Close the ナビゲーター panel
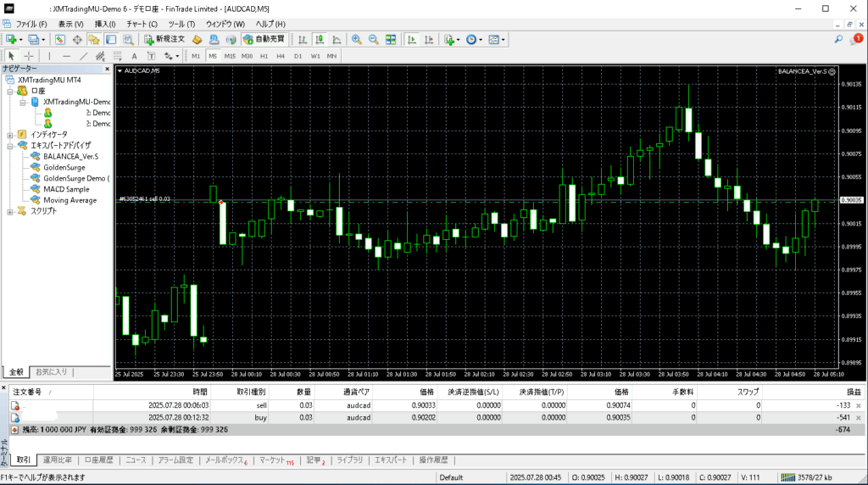Viewport: 868px width, 485px height. coord(108,69)
